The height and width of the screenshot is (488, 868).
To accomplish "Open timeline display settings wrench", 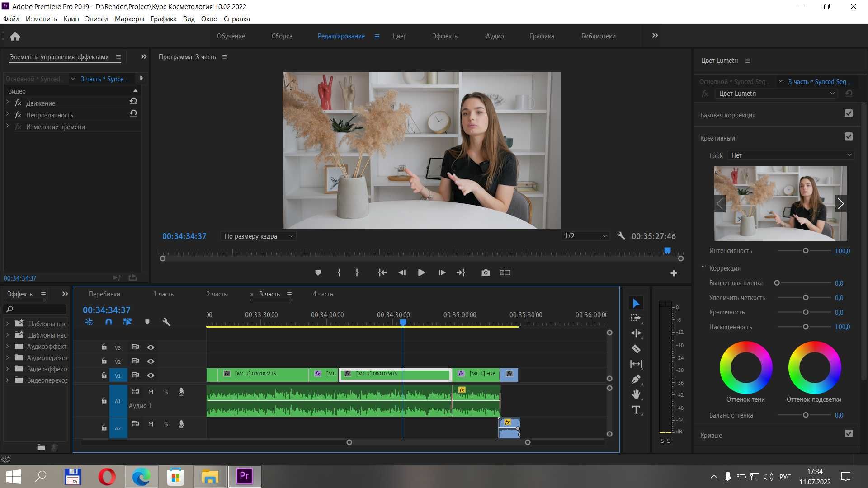I will click(x=166, y=322).
